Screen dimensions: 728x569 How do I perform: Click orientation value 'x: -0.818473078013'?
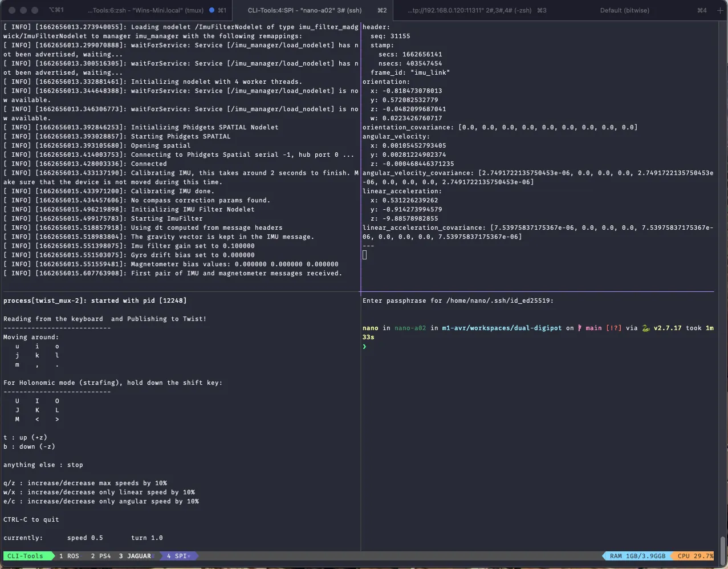coord(406,91)
